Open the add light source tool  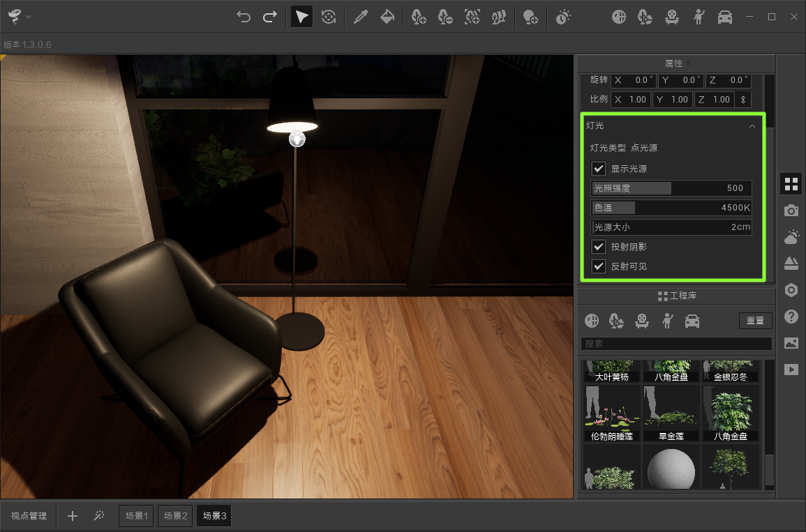530,16
